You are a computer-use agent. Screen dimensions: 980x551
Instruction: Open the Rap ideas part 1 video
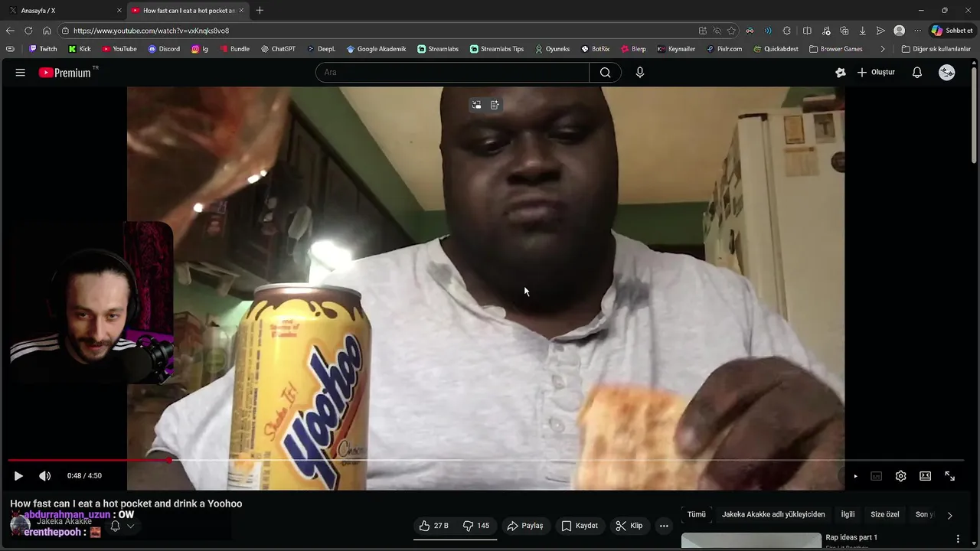point(851,537)
